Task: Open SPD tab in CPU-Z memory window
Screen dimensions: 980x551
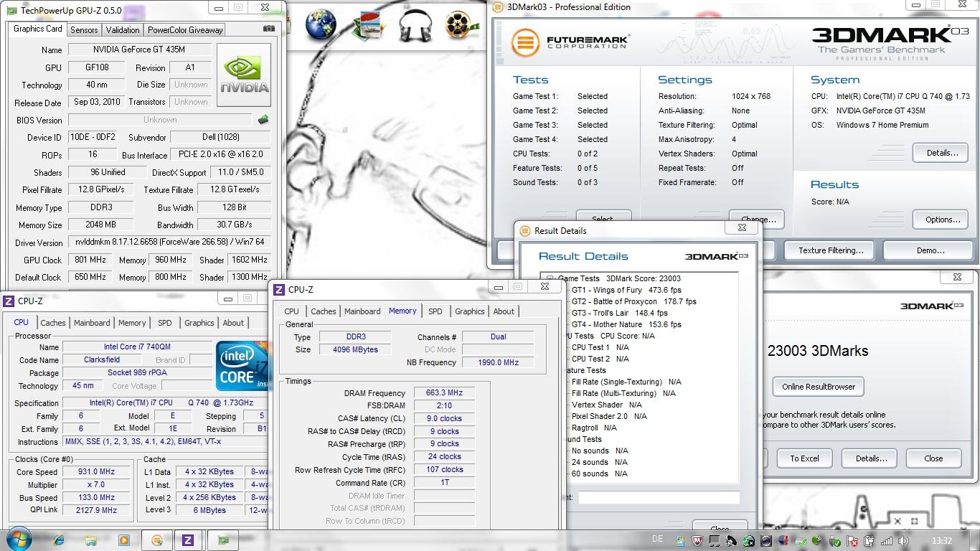Action: coord(435,311)
